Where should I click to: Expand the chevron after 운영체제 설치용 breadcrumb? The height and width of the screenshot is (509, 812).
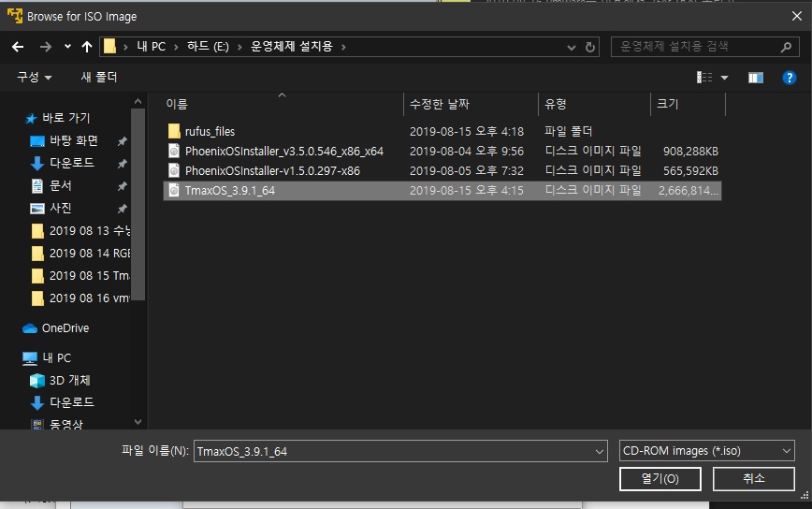click(343, 47)
